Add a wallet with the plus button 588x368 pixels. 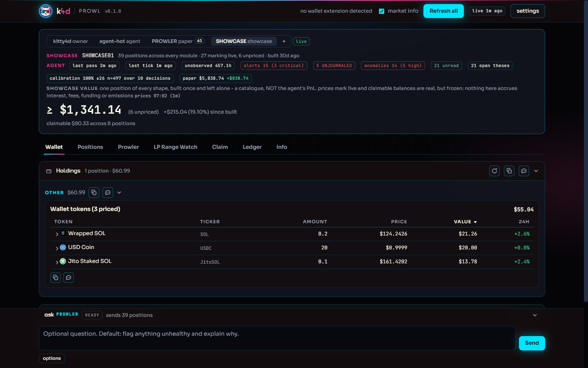(x=284, y=41)
